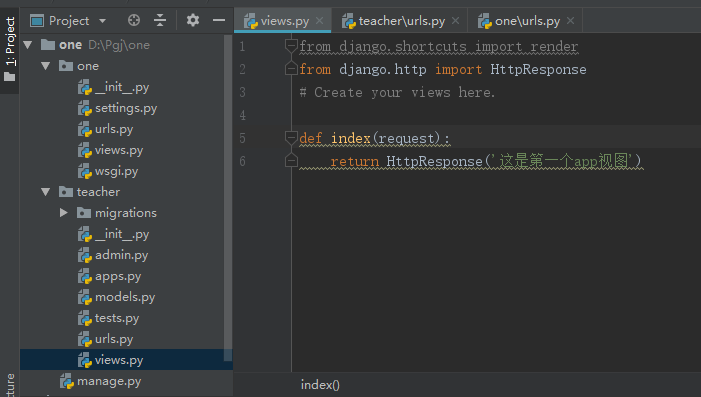
Task: Open the Project view dropdown arrow
Action: [x=102, y=21]
